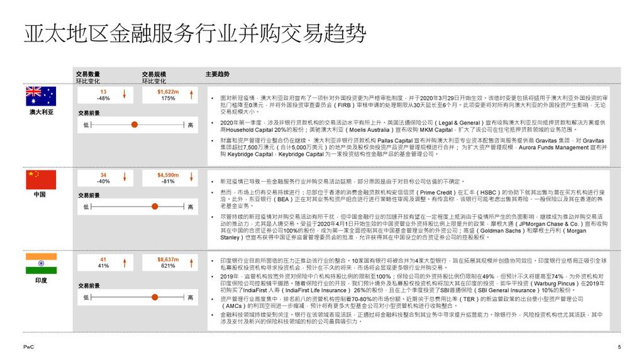This screenshot has width=644, height=362.
Task: Click the 低 end of India outlook scale
Action: click(86, 297)
